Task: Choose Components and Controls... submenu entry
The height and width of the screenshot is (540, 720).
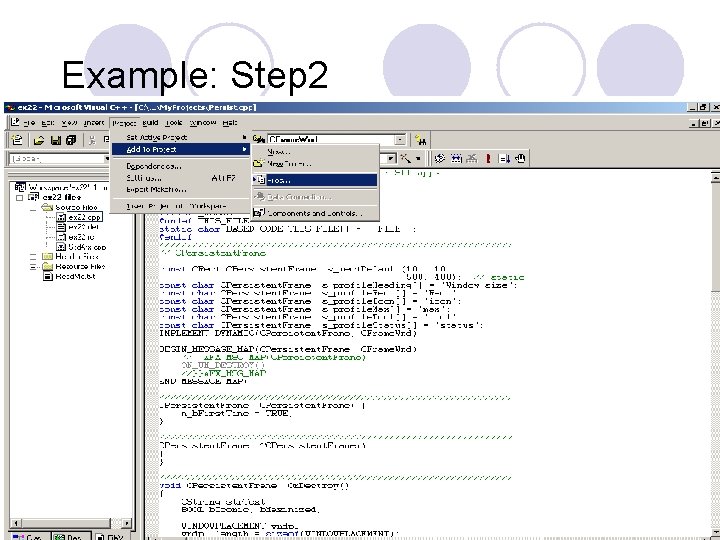Action: (x=315, y=213)
